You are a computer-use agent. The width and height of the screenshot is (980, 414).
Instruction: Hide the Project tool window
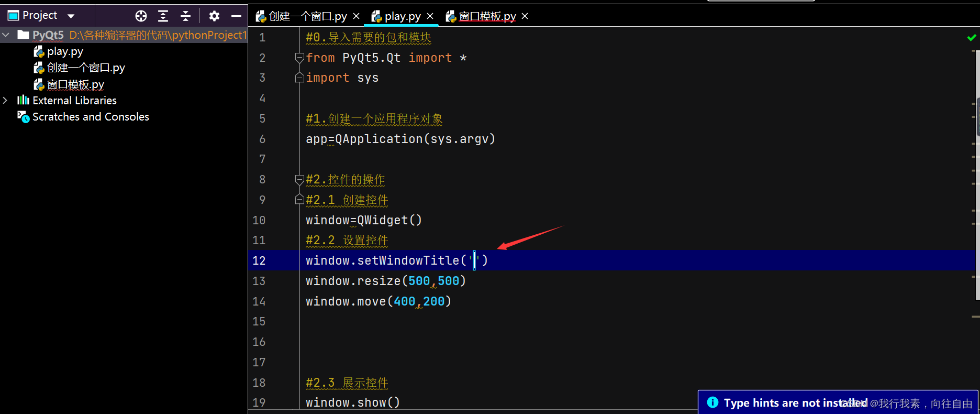tap(236, 16)
